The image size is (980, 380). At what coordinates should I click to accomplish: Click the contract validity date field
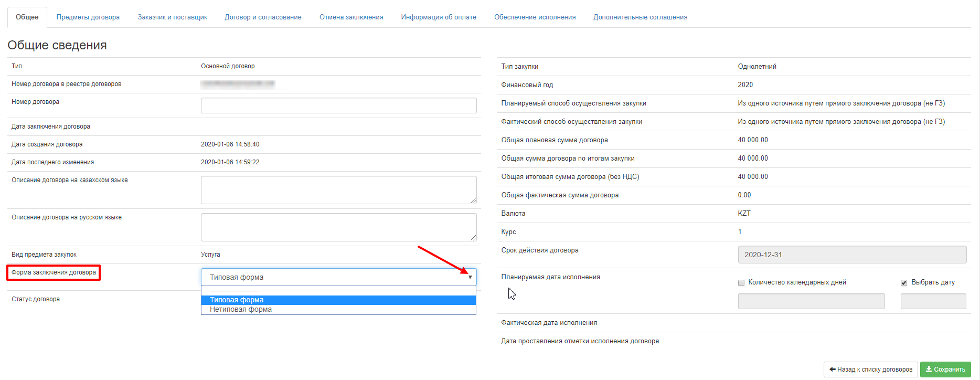point(851,255)
